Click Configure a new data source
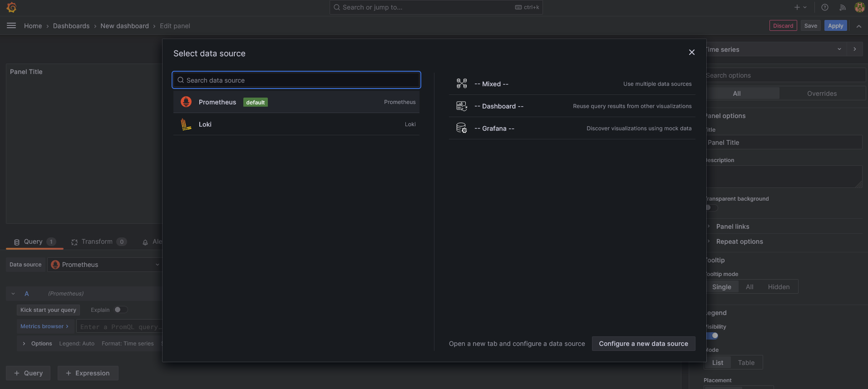Screen dimensions: 868x389 click(643, 344)
